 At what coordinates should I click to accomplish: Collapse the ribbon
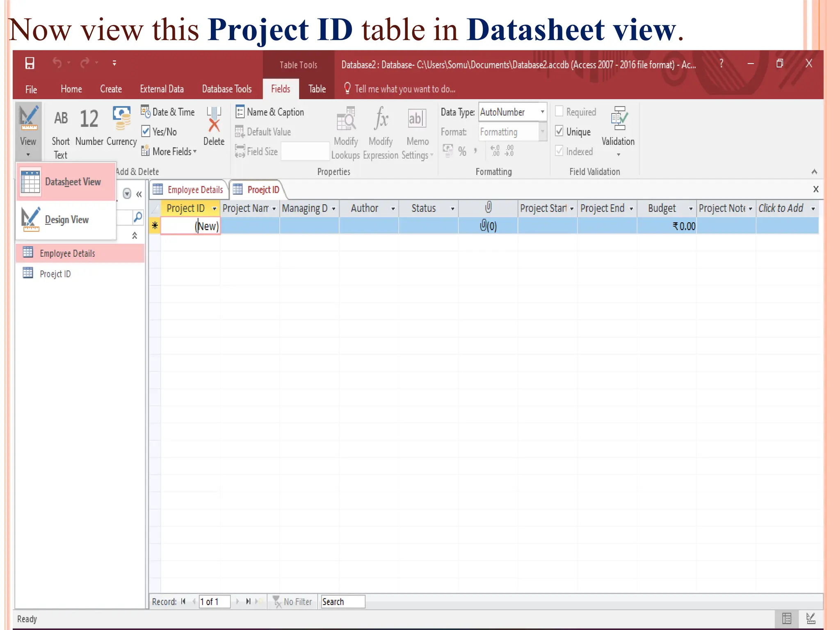pyautogui.click(x=814, y=171)
